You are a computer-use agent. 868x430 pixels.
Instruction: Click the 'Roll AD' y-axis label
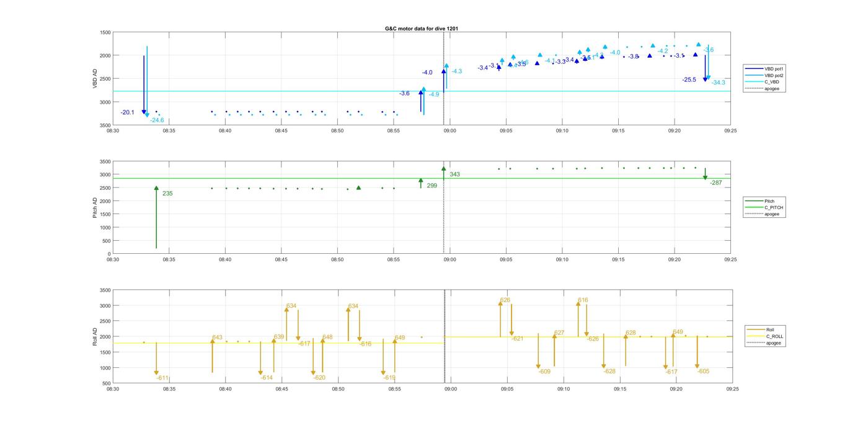pyautogui.click(x=95, y=336)
